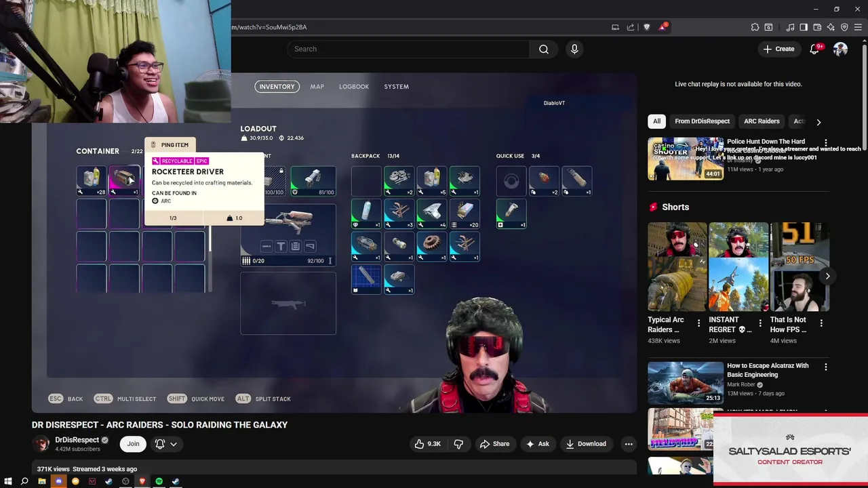Image resolution: width=868 pixels, height=488 pixels.
Task: Open File Explorer from the taskbar
Action: click(41, 481)
